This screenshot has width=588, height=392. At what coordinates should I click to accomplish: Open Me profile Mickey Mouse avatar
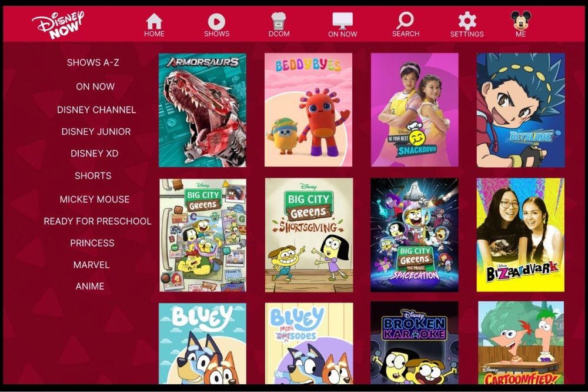pyautogui.click(x=521, y=21)
